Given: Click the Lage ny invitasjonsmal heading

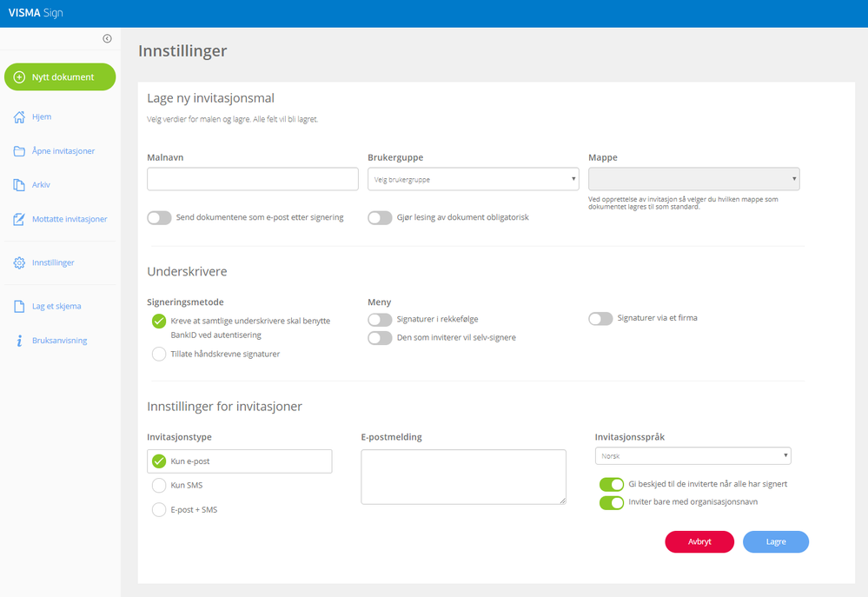Looking at the screenshot, I should (210, 98).
